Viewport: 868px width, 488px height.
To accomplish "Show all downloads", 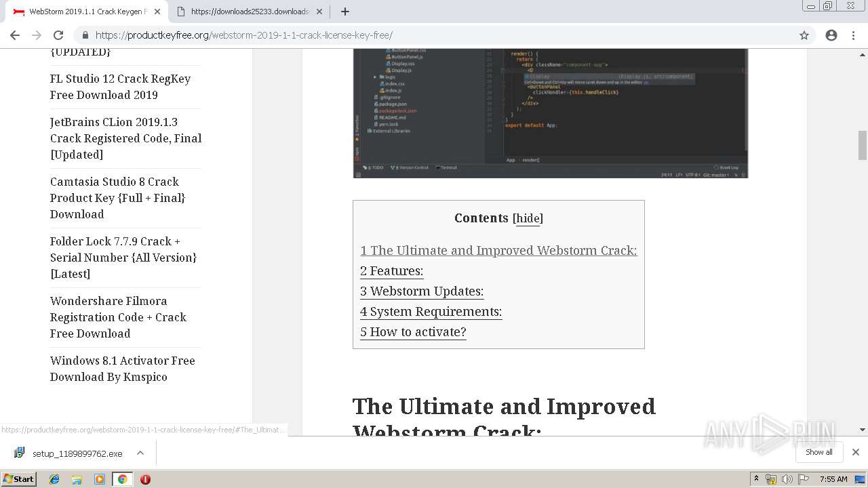I will [818, 452].
